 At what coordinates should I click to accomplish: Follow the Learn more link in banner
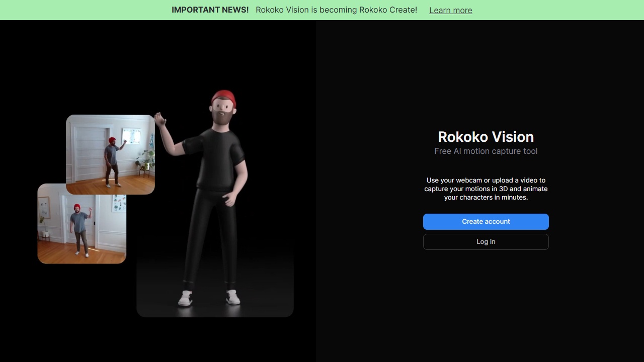click(451, 10)
